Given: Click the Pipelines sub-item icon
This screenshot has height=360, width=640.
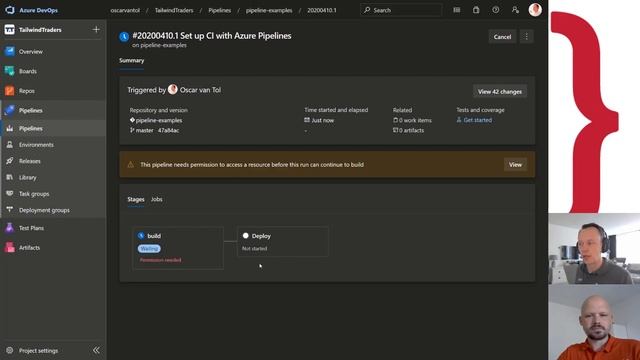Looking at the screenshot, I should [10, 128].
